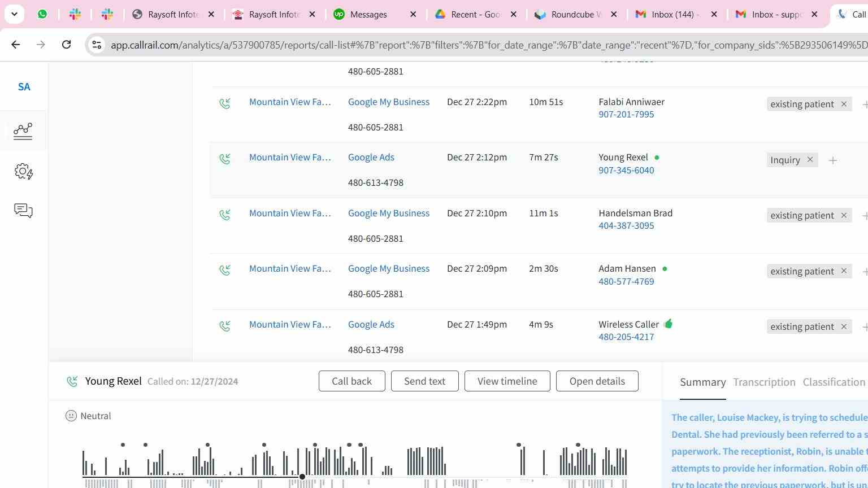Select call time Dec 27 2:09pm
868x488 pixels.
coord(477,268)
